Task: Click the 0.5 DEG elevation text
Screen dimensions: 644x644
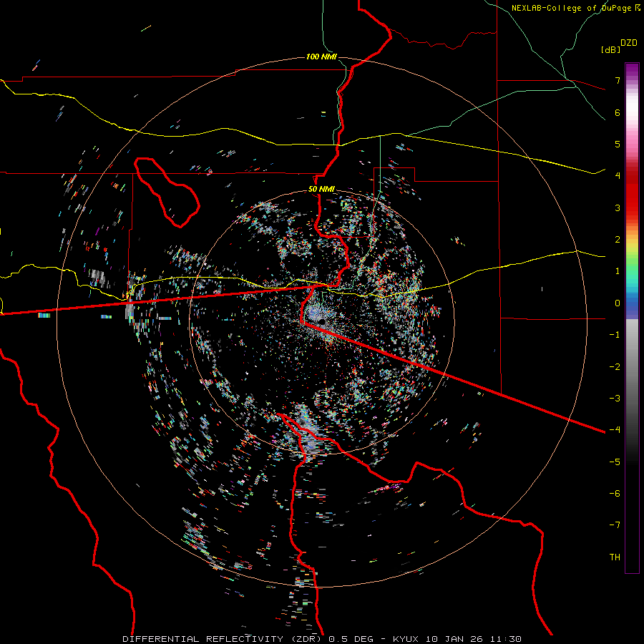Action: (x=349, y=639)
